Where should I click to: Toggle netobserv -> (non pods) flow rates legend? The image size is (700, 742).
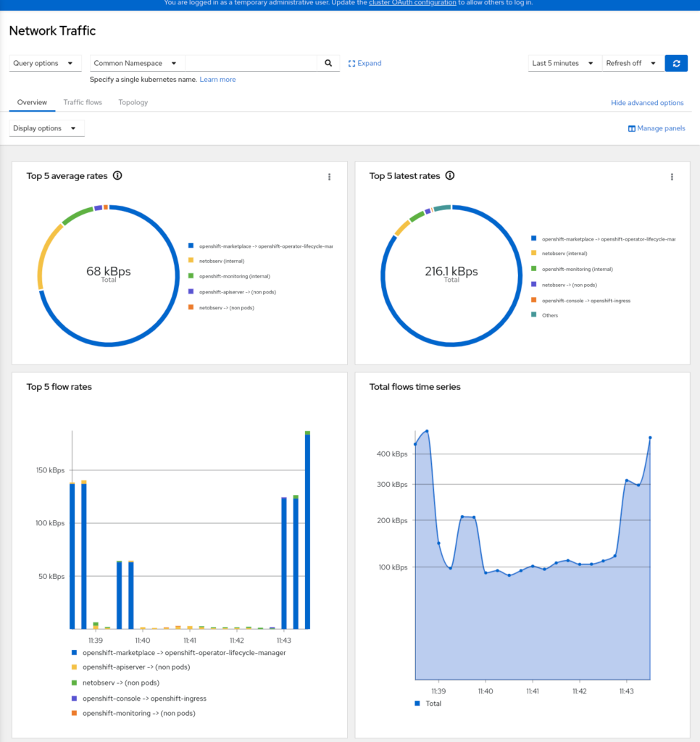coord(73,683)
